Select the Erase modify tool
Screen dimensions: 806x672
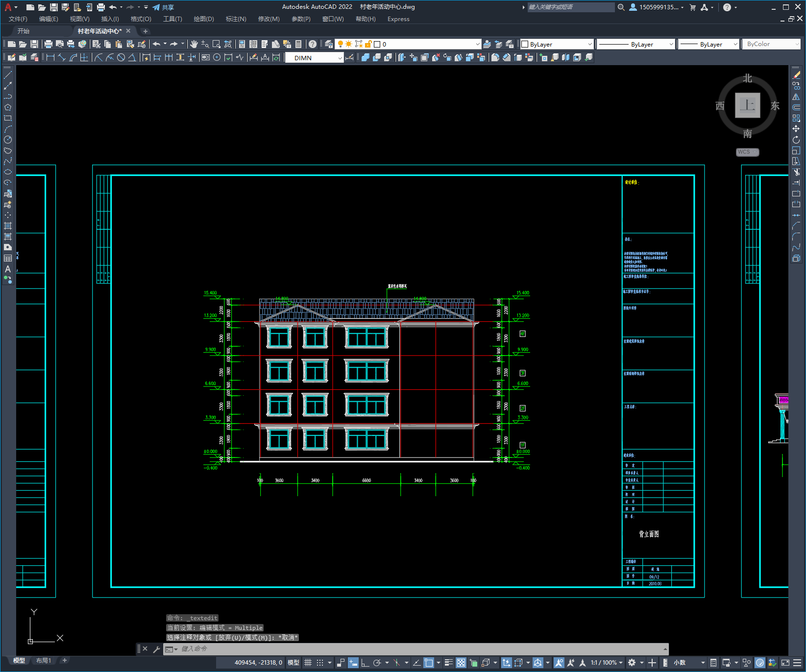pos(796,75)
